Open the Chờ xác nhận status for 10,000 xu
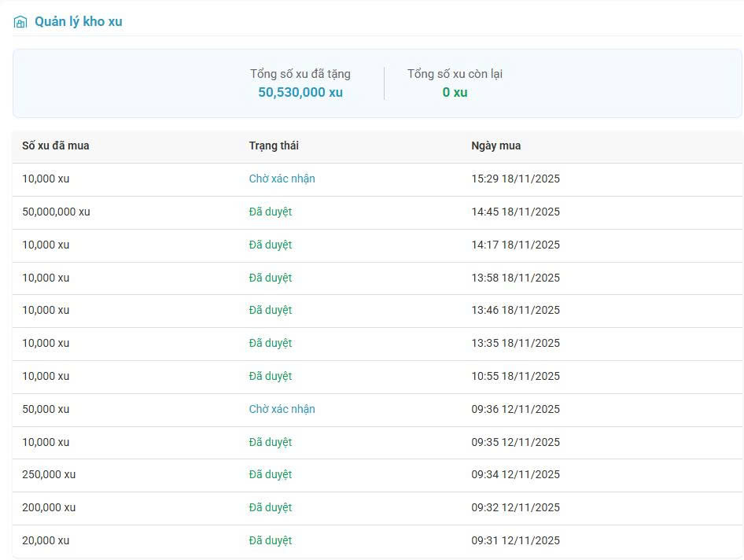744x560 pixels. [282, 179]
